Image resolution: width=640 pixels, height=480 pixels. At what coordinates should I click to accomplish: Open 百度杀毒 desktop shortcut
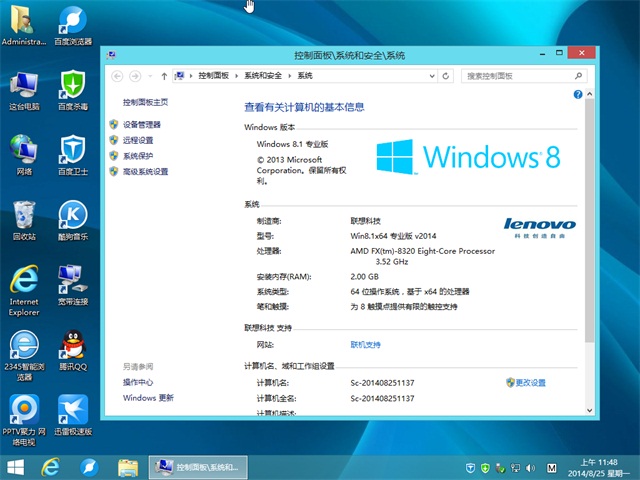click(x=73, y=88)
